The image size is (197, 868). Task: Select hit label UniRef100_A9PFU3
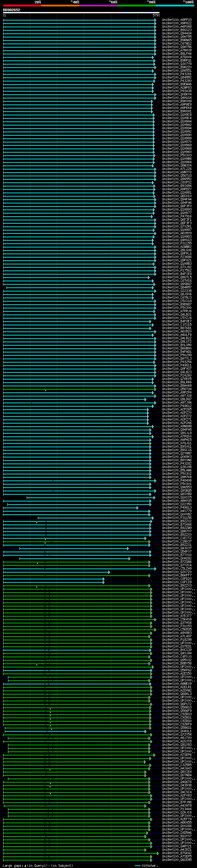click(x=176, y=20)
